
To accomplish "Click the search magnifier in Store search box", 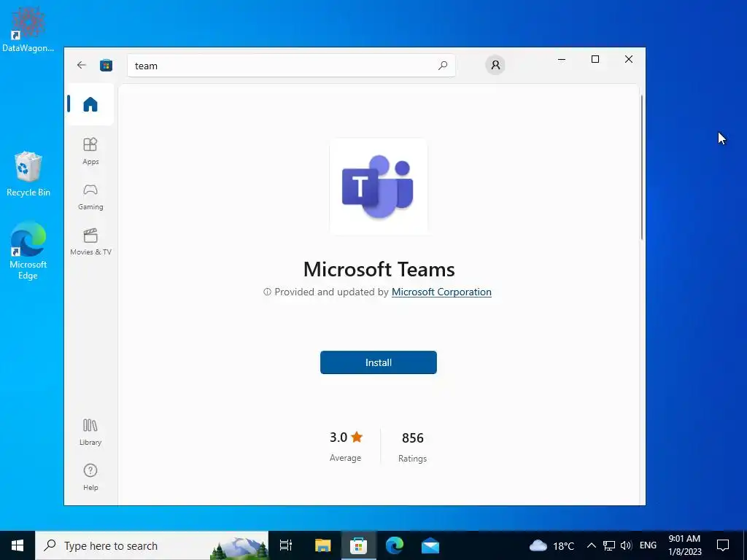I will (x=443, y=65).
